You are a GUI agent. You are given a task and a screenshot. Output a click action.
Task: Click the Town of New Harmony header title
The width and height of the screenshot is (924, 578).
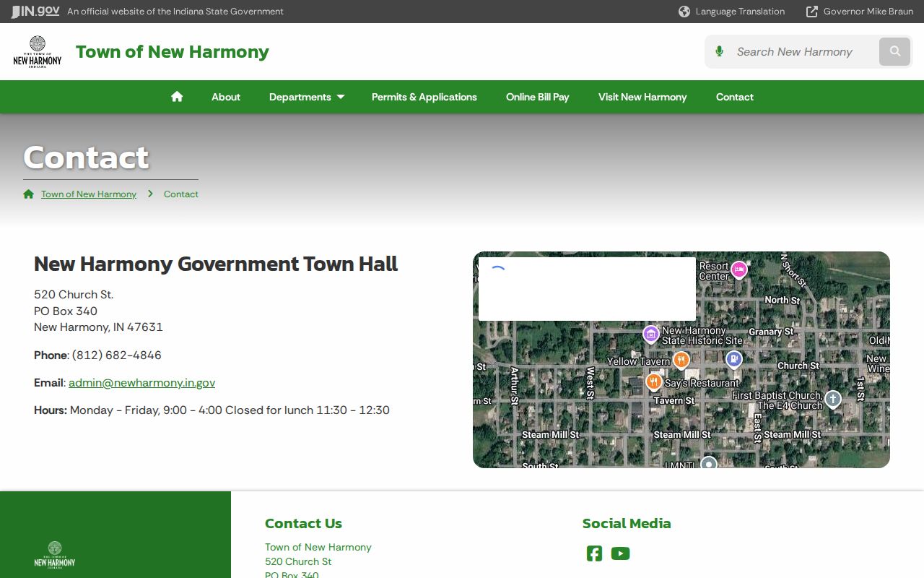173,51
